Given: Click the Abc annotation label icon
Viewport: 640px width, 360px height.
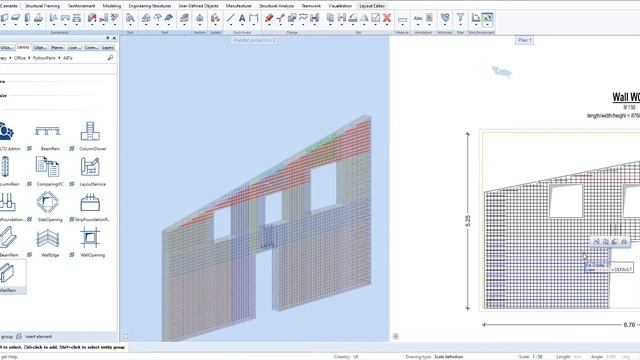Looking at the screenshot, I should (418, 18).
